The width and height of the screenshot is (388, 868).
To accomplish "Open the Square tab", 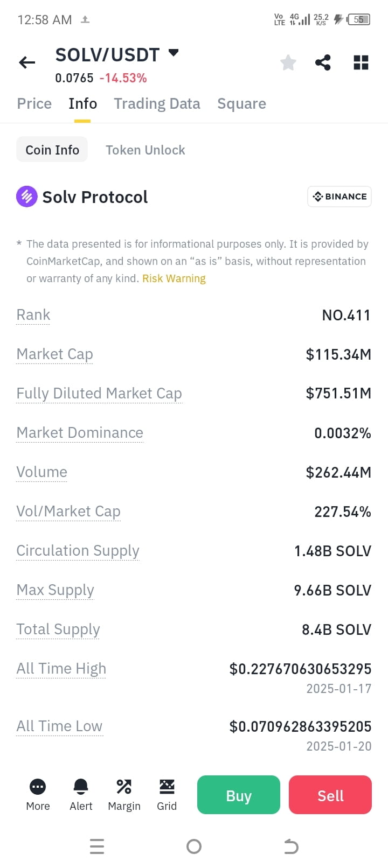I will [x=241, y=103].
